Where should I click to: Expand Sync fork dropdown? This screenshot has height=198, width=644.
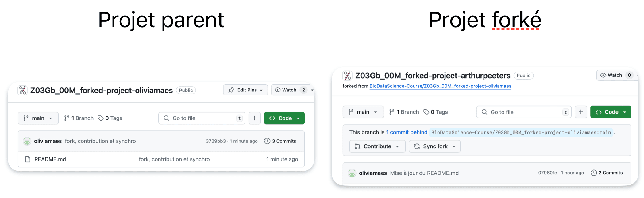coord(434,146)
